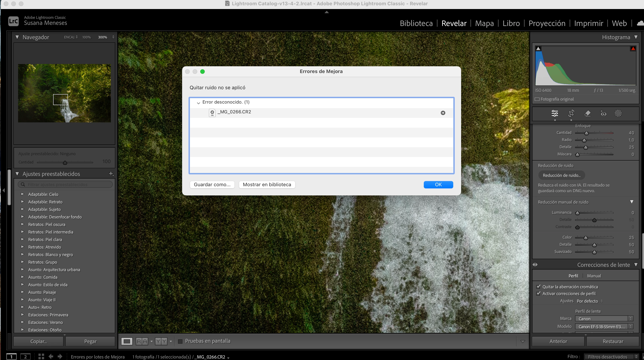Viewport: 644px width, 360px height.
Task: Open the Red Eye correction tool
Action: click(603, 113)
